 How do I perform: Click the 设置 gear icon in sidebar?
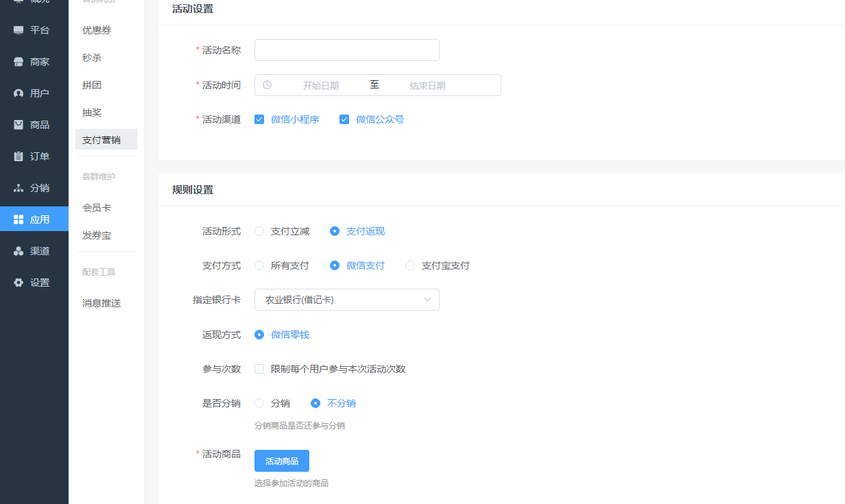click(x=19, y=283)
